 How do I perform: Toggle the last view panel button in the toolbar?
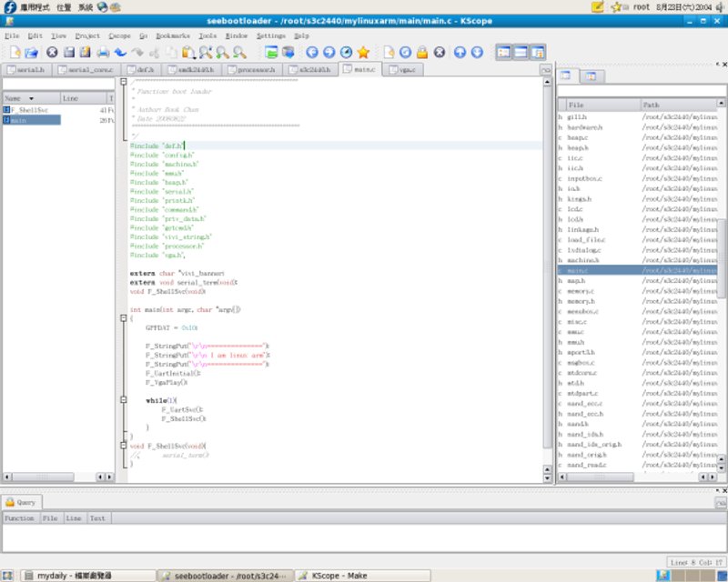537,53
